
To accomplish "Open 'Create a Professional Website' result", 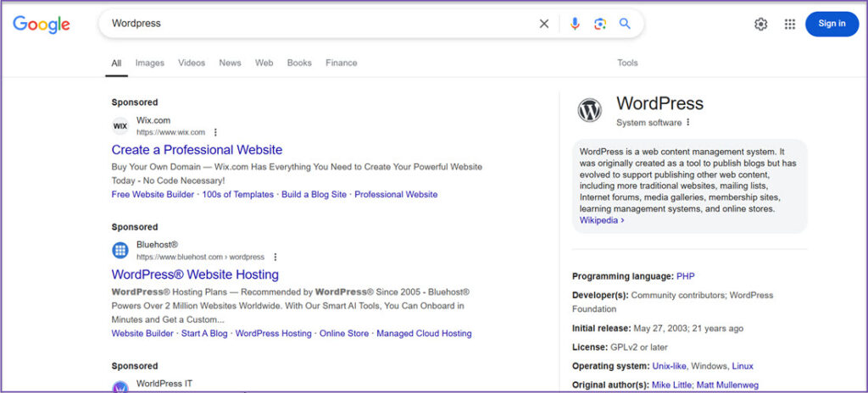I will point(197,150).
